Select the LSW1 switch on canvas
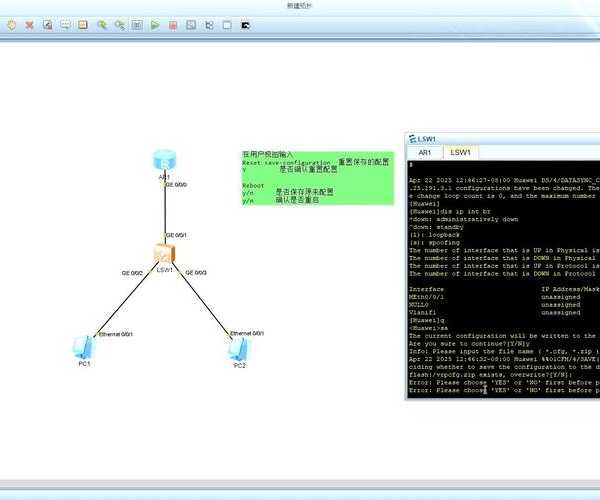Image resolution: width=600 pixels, height=500 pixels. (x=164, y=255)
